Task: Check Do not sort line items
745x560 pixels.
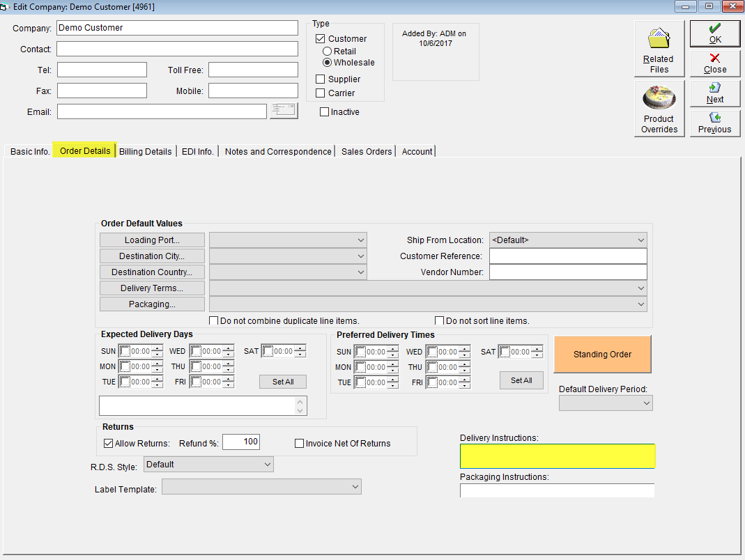Action: 440,320
